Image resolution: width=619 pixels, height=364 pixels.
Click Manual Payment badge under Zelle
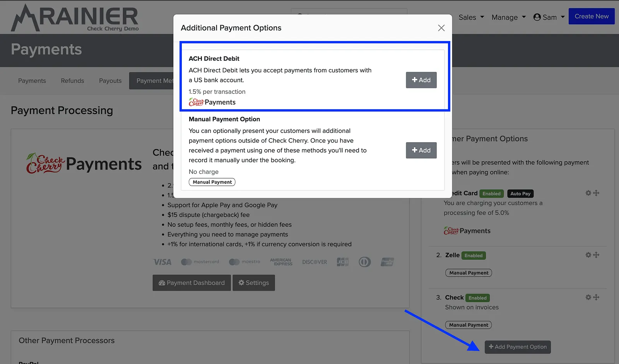point(469,273)
